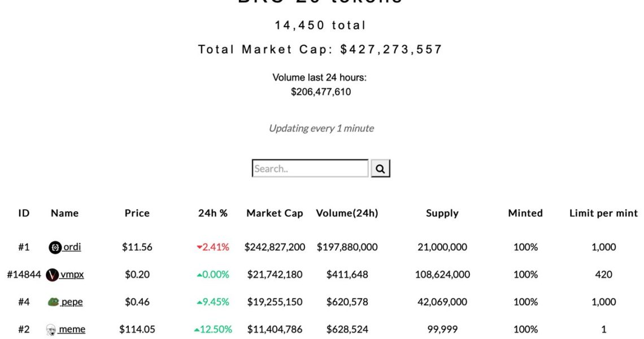Screen dimensions: 644x339
Task: Sort table by 24h % column
Action: pyautogui.click(x=213, y=213)
